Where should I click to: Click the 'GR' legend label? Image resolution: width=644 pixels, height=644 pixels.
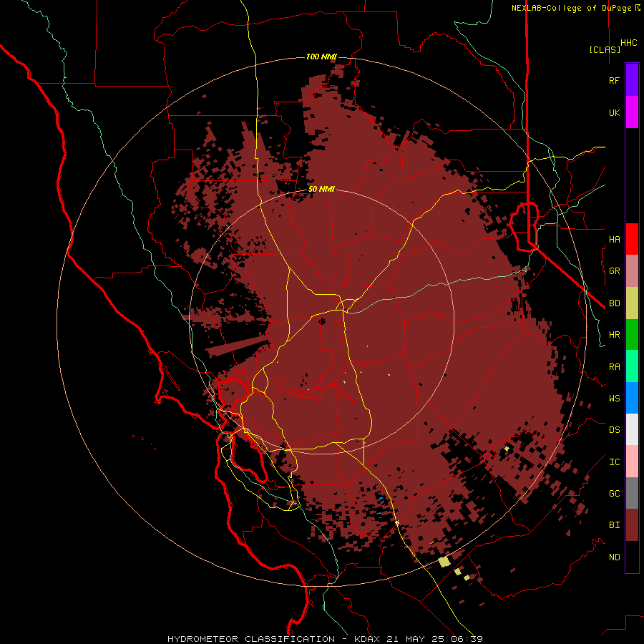coord(614,271)
